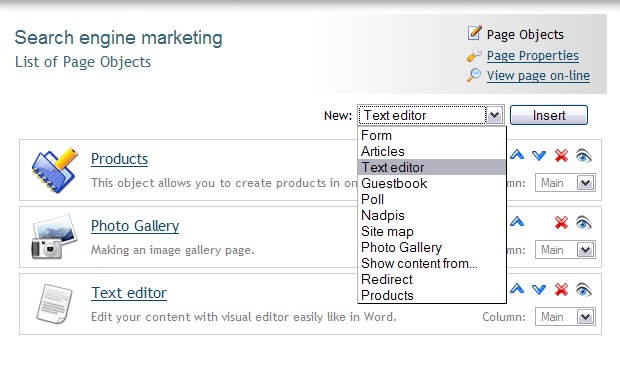620x372 pixels.
Task: Move Photo Gallery object up
Action: click(517, 222)
